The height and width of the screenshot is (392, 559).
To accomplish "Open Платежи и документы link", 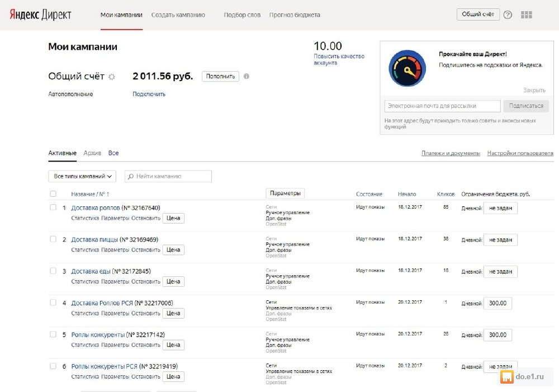I will click(x=451, y=153).
